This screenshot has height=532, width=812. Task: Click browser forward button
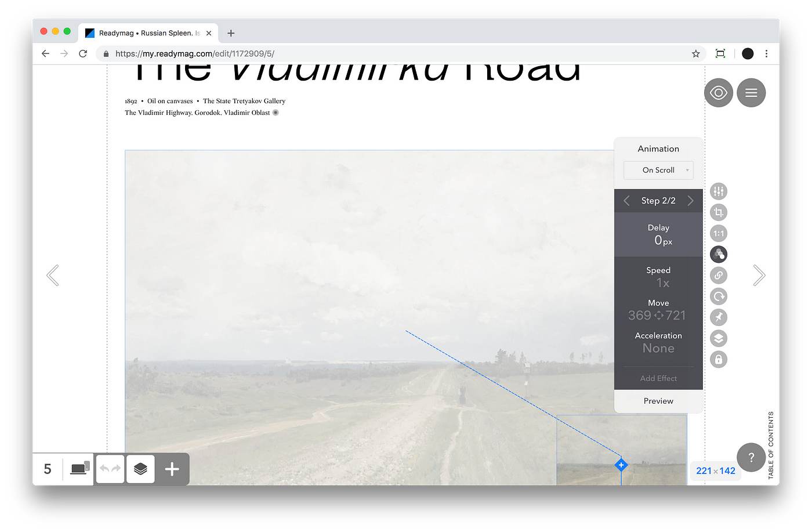pos(64,53)
